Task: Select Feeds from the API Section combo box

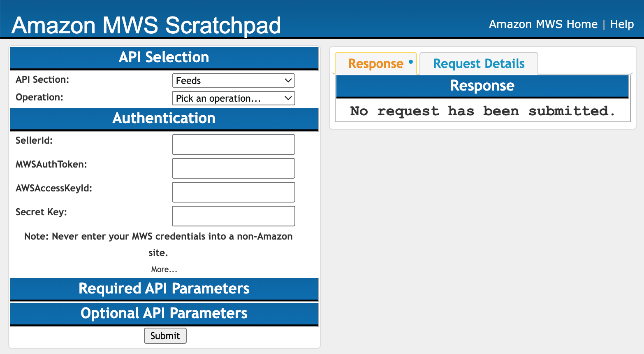Action: 233,80
